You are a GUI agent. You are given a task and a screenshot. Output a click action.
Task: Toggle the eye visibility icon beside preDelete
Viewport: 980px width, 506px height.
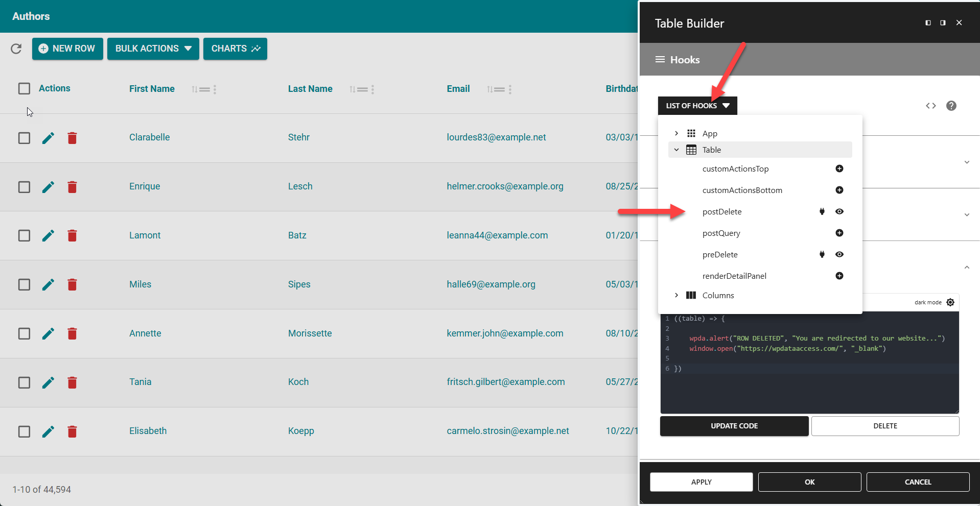pyautogui.click(x=839, y=254)
